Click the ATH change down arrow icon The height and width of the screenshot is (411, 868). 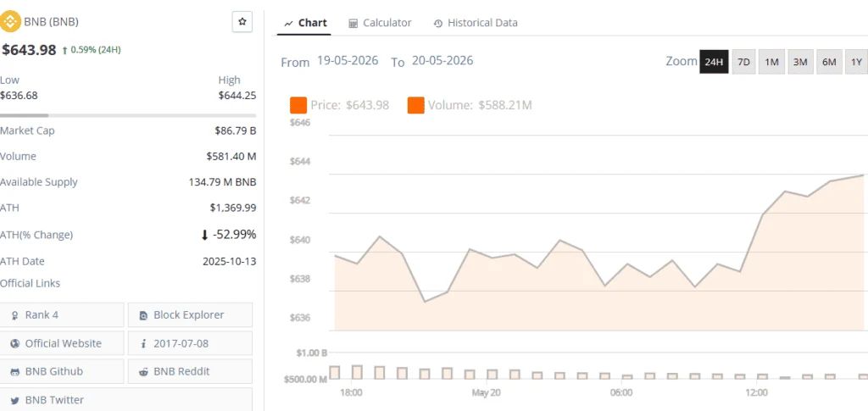pos(204,235)
